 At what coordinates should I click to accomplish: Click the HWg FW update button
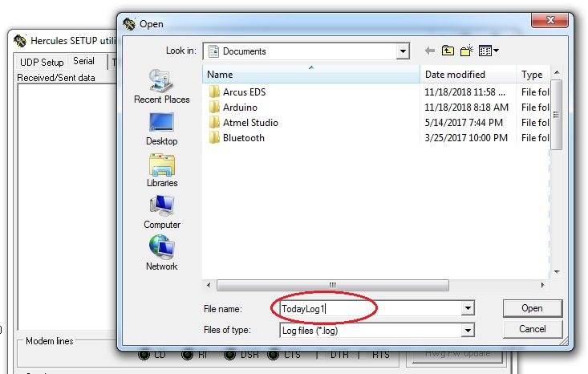point(457,355)
